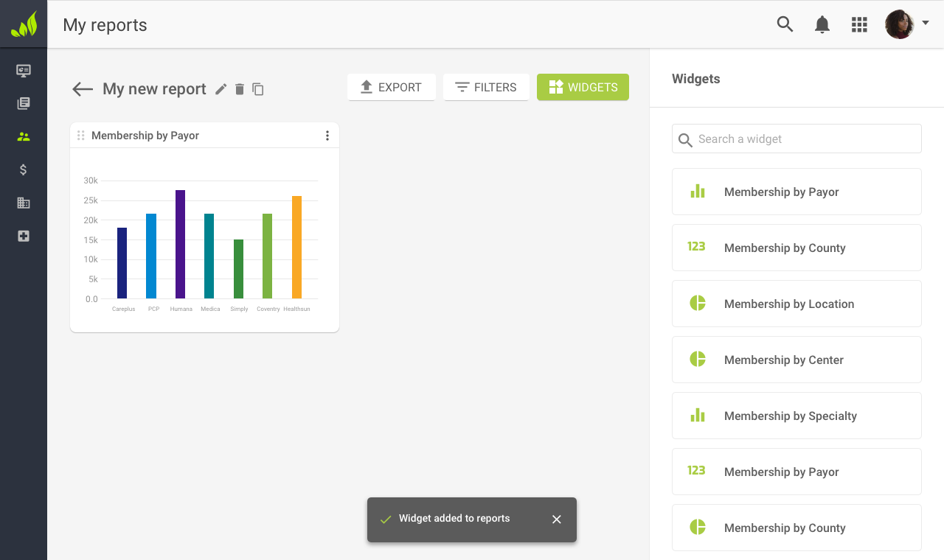Open the Filters button
This screenshot has height=560, width=944.
485,87
